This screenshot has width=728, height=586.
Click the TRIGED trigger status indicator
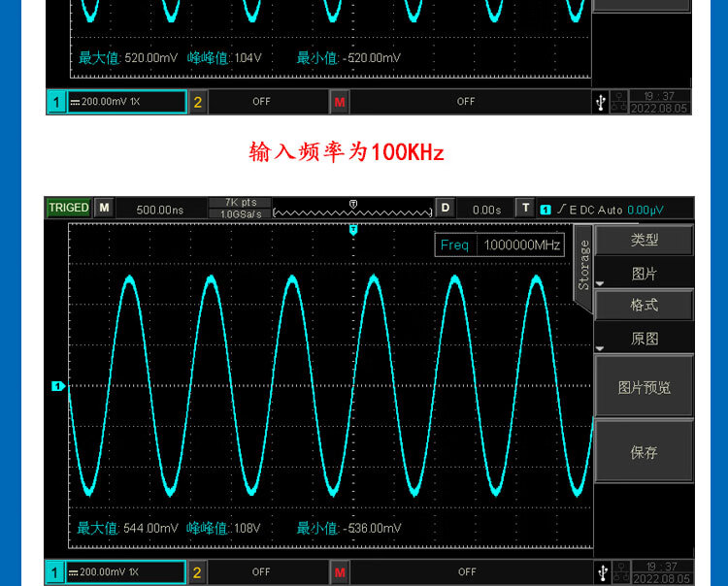[68, 208]
